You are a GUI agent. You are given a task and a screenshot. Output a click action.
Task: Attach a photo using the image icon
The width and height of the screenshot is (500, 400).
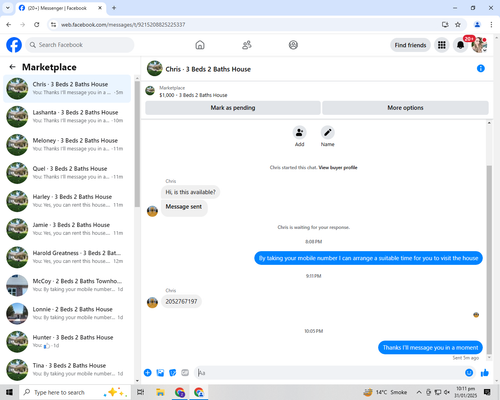tap(160, 373)
